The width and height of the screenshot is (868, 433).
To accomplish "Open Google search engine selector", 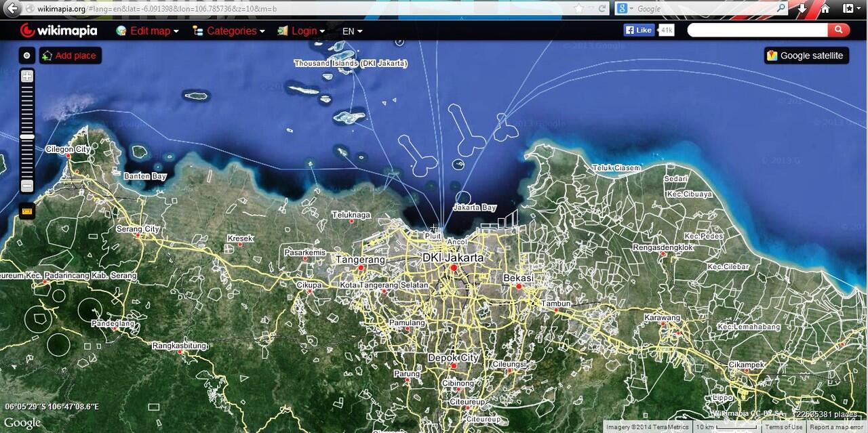I will (625, 9).
